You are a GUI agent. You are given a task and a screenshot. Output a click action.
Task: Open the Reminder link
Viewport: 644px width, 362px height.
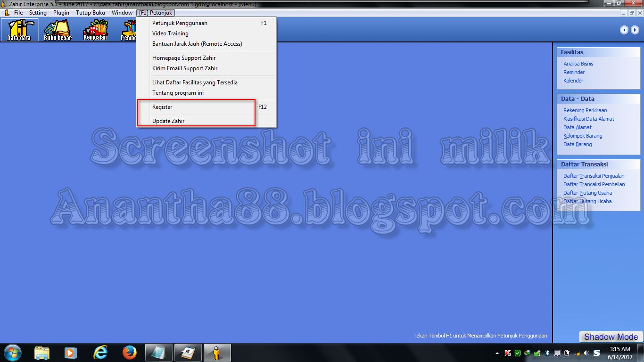coord(574,72)
